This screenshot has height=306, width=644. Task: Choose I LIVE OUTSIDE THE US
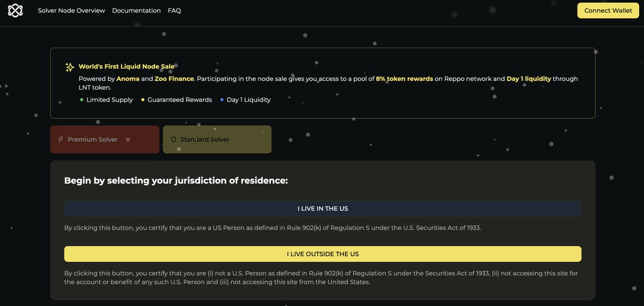[323, 254]
